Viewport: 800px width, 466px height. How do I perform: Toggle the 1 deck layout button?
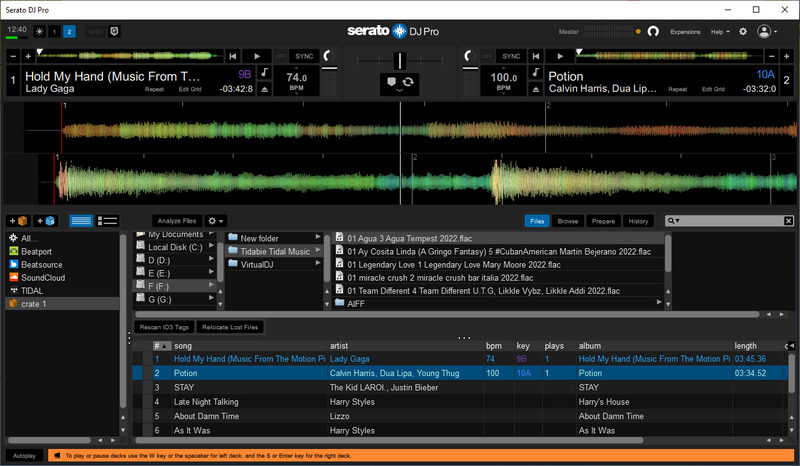[55, 32]
